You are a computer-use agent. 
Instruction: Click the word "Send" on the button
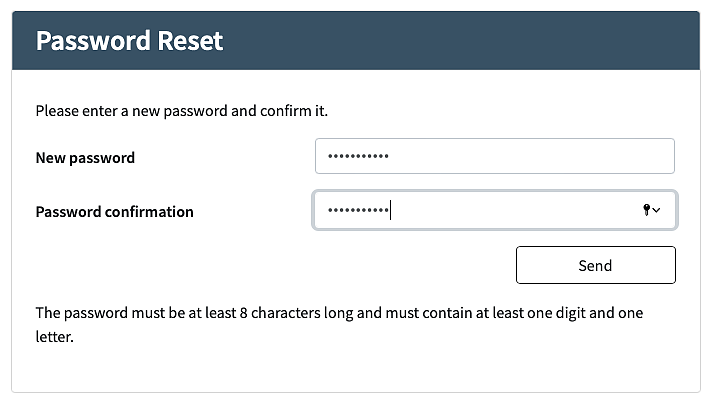tap(595, 265)
